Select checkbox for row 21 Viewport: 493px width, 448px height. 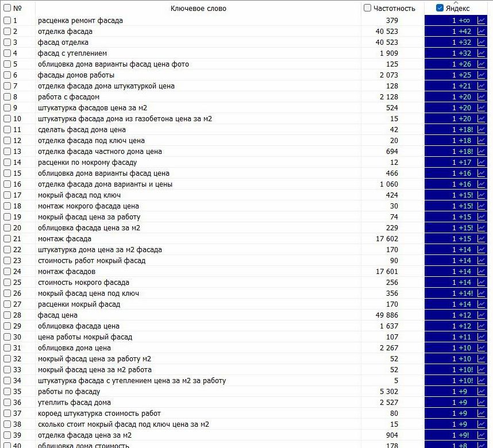(7, 239)
